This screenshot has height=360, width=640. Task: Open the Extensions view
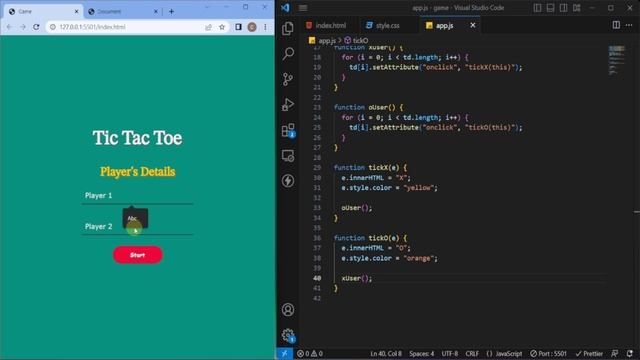tap(288, 130)
